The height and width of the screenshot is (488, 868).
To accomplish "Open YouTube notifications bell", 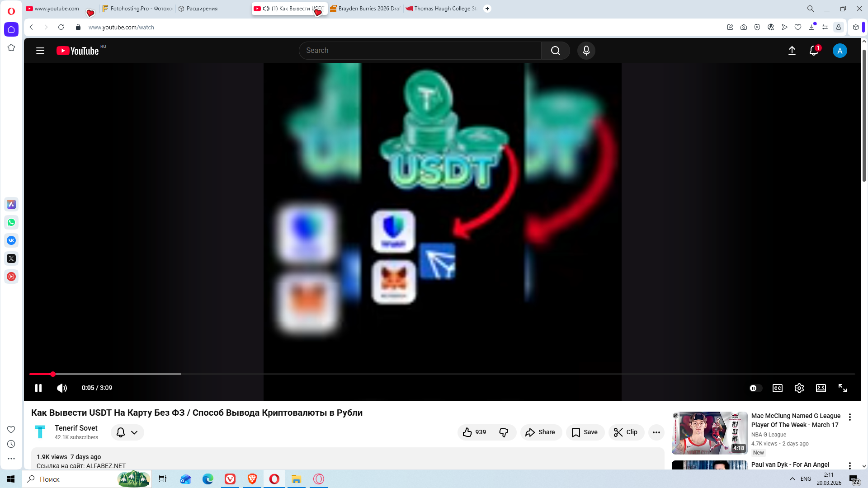I will coord(813,51).
